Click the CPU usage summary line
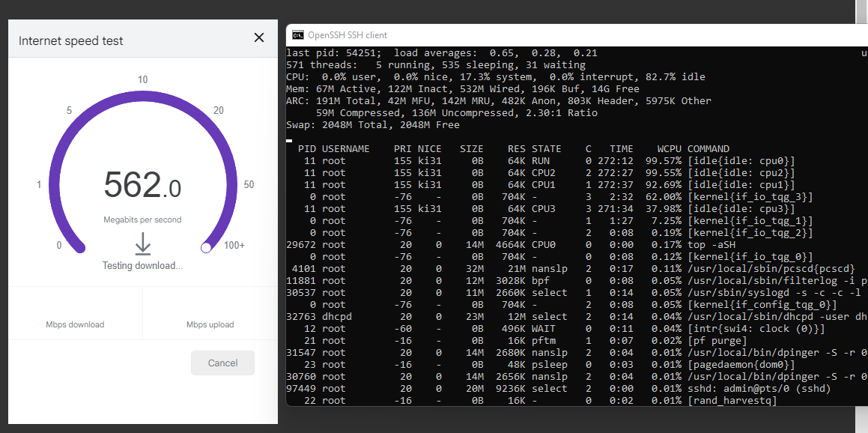 point(496,77)
